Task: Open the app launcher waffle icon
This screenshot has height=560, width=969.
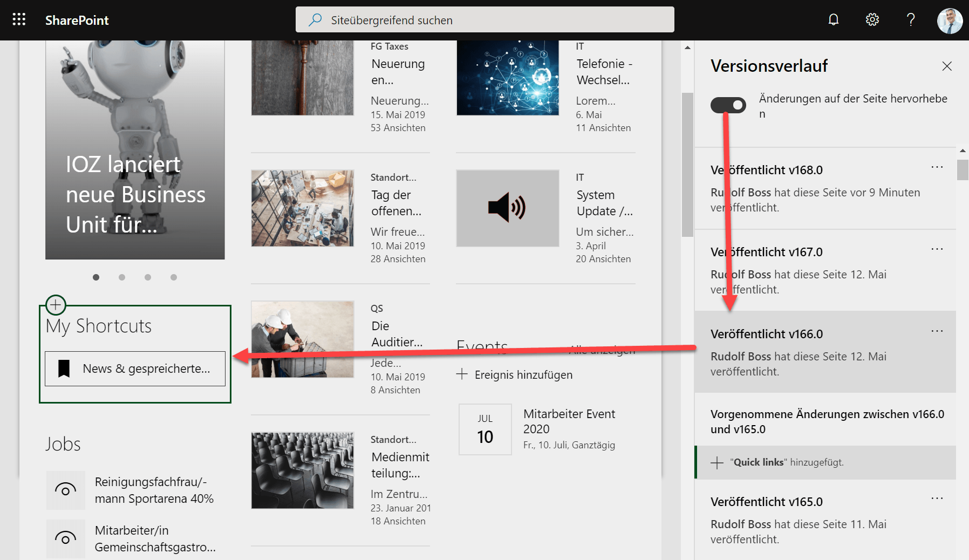Action: 19,20
